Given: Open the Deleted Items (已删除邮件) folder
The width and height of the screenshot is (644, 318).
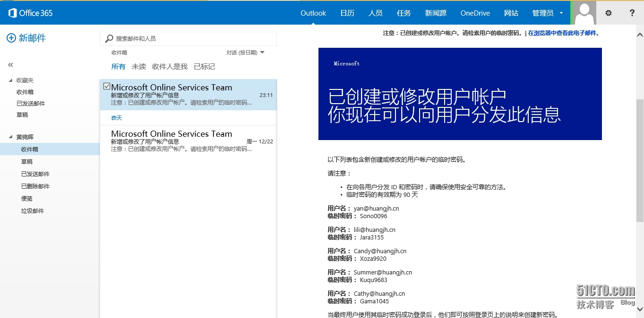Looking at the screenshot, I should (x=35, y=186).
